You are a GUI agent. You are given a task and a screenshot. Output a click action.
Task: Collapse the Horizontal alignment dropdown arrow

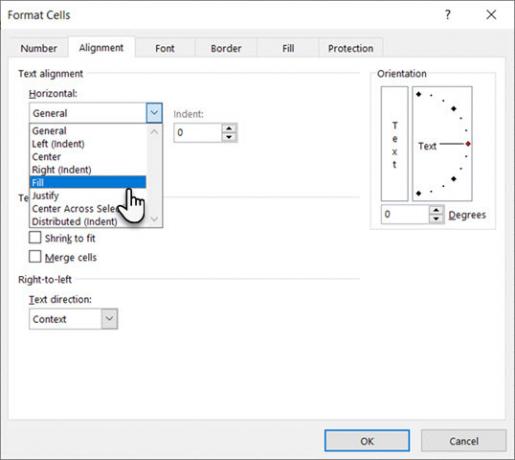point(154,113)
